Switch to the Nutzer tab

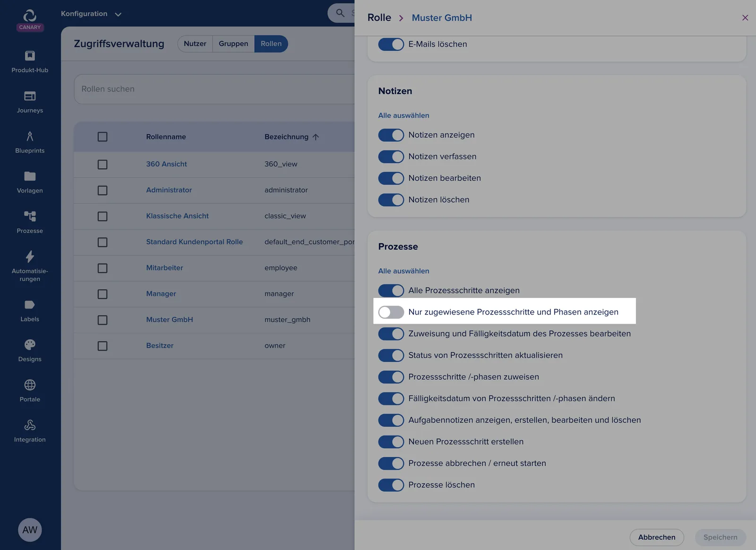(x=195, y=44)
